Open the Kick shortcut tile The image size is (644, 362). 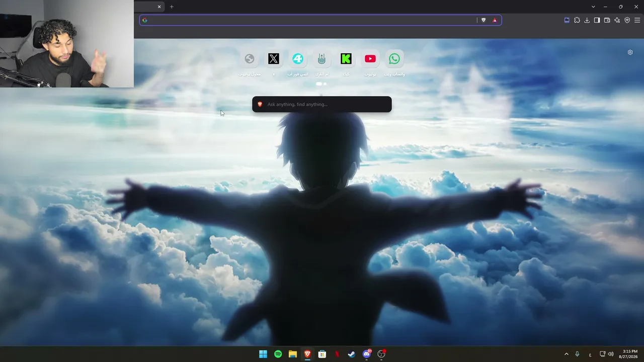[x=346, y=59]
